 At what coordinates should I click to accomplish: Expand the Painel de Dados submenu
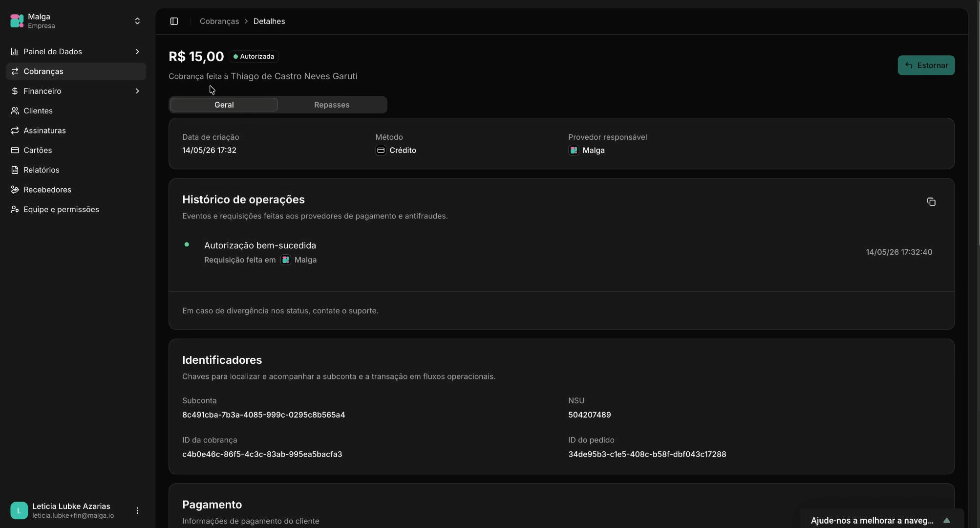tap(137, 51)
